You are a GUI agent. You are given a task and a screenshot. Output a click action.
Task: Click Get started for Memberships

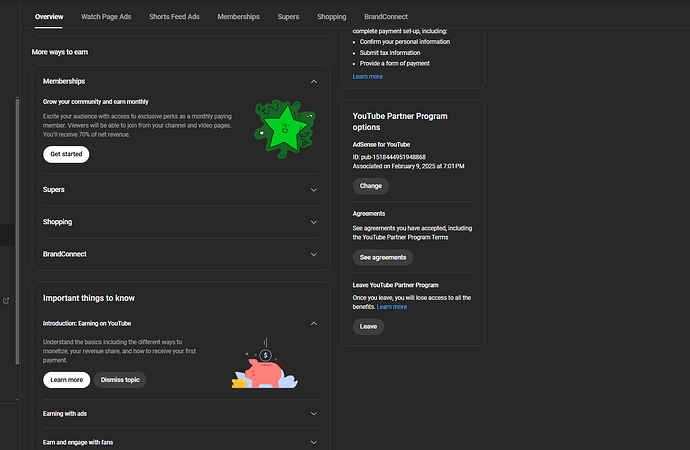point(66,154)
